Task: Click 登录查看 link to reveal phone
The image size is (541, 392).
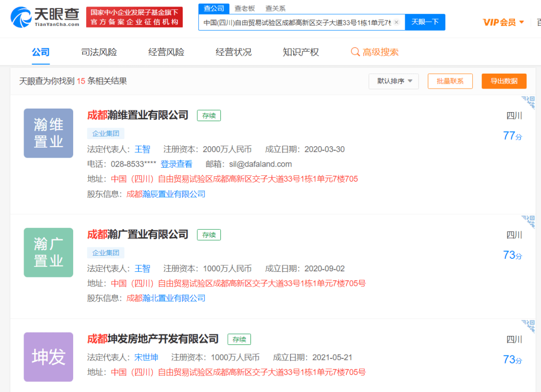Action: click(176, 164)
